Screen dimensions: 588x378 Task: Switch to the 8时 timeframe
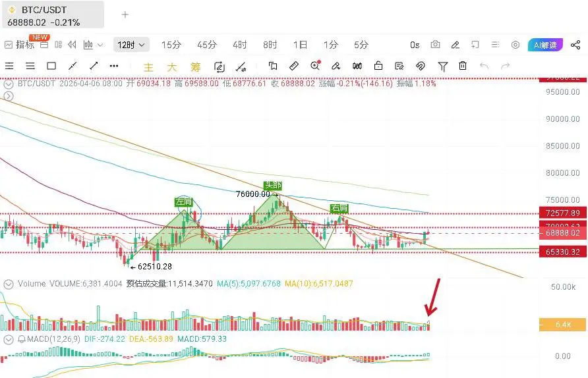(x=270, y=45)
